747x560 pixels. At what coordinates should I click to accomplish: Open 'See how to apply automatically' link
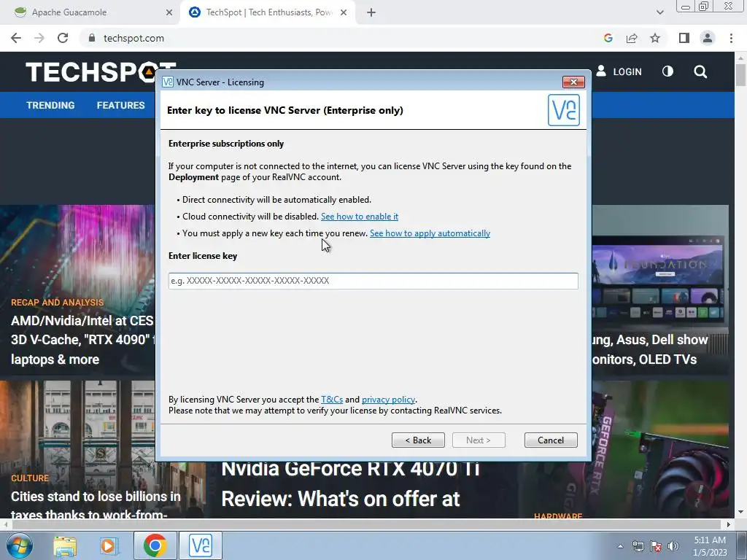coord(430,233)
